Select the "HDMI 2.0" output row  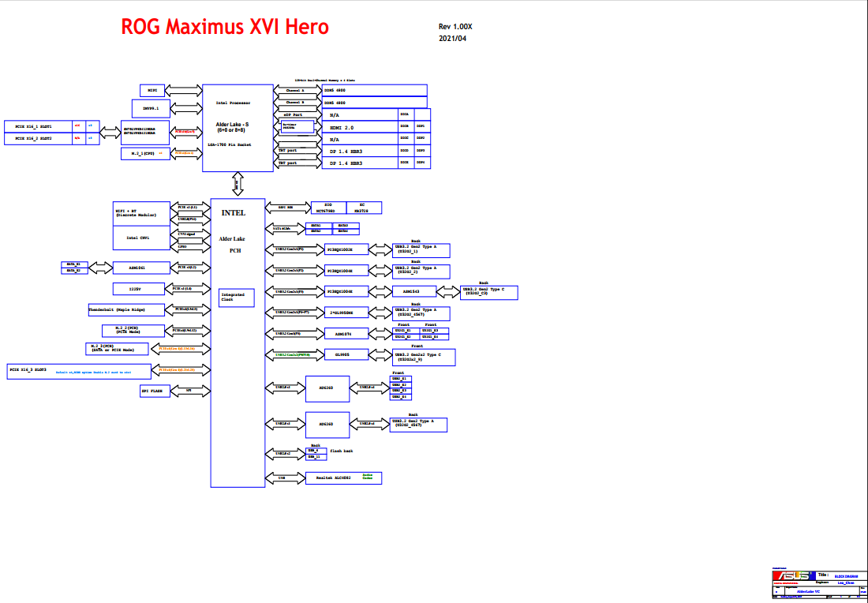pos(376,127)
